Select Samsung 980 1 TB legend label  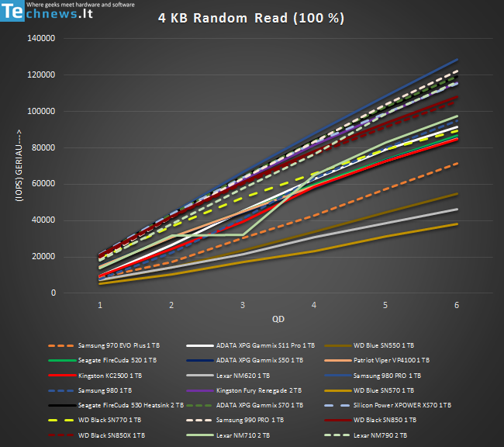[x=105, y=390]
